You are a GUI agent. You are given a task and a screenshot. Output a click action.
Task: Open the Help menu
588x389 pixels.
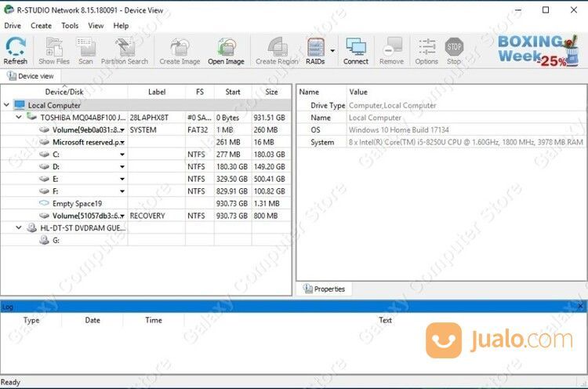point(121,26)
